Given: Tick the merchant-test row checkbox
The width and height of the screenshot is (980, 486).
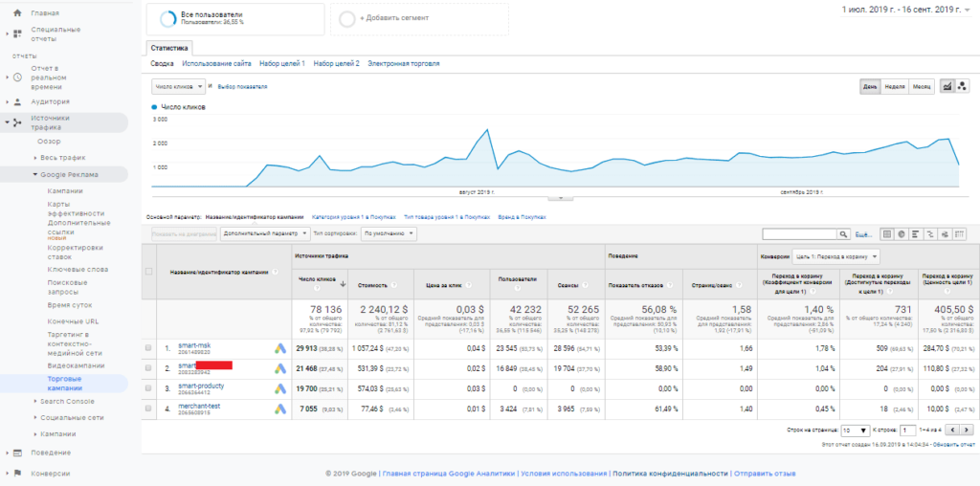Looking at the screenshot, I should [x=148, y=409].
